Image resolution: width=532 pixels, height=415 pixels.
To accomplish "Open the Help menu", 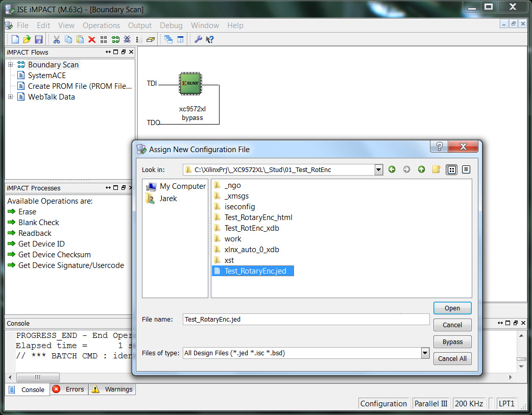I will pos(235,26).
